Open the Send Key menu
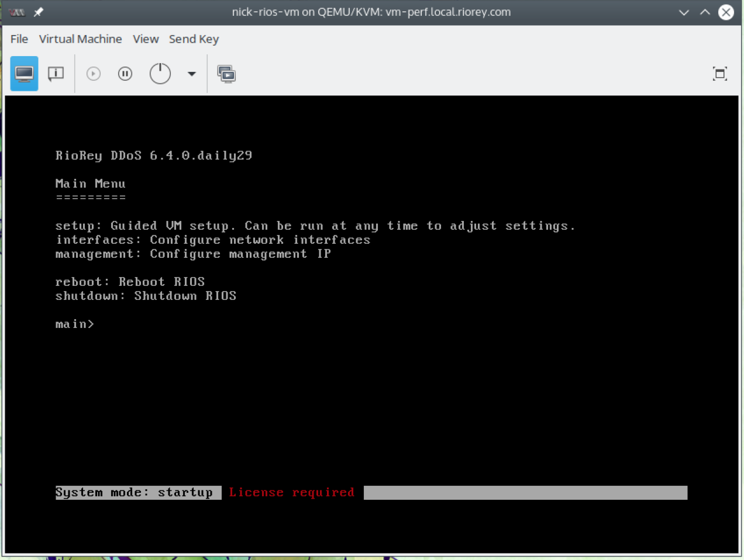The width and height of the screenshot is (744, 560). tap(194, 39)
